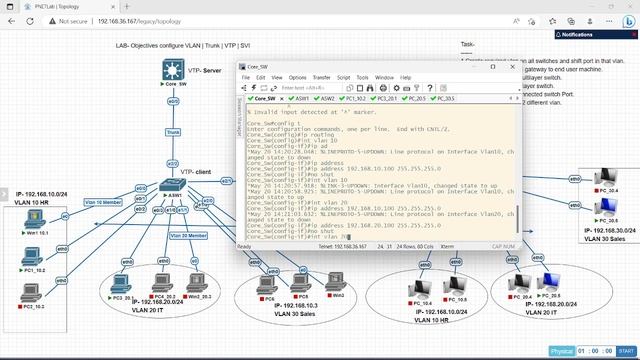Open SecureCRT Script menu

(343, 78)
